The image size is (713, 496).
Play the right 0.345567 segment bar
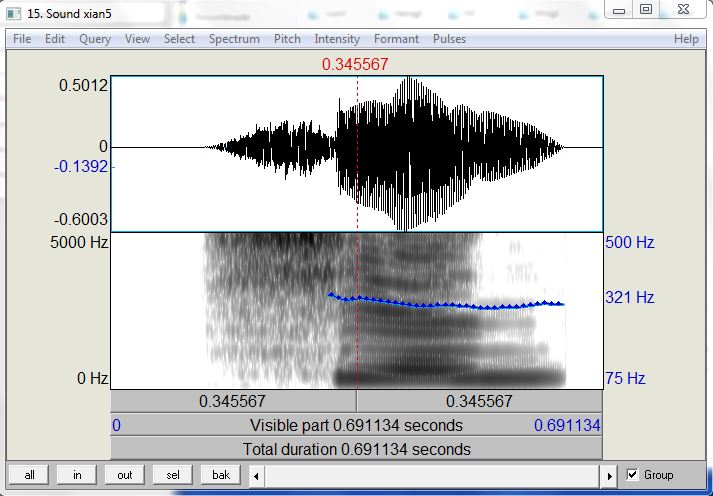pyautogui.click(x=479, y=401)
